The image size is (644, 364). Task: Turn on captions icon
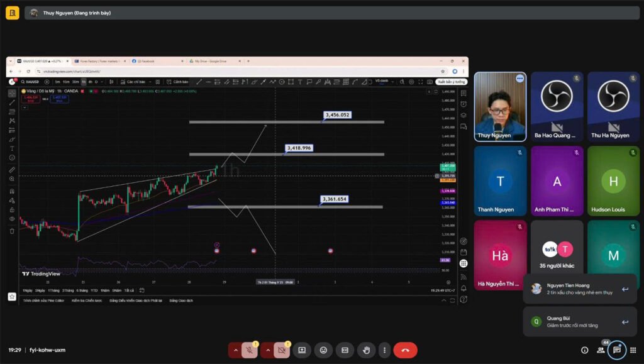(x=345, y=350)
